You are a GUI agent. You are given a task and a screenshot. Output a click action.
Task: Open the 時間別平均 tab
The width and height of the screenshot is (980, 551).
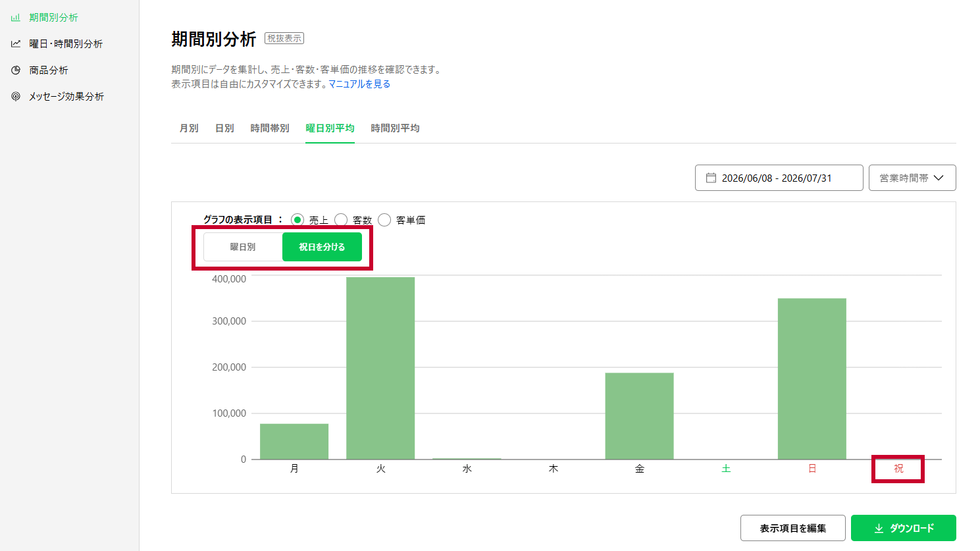coord(395,128)
